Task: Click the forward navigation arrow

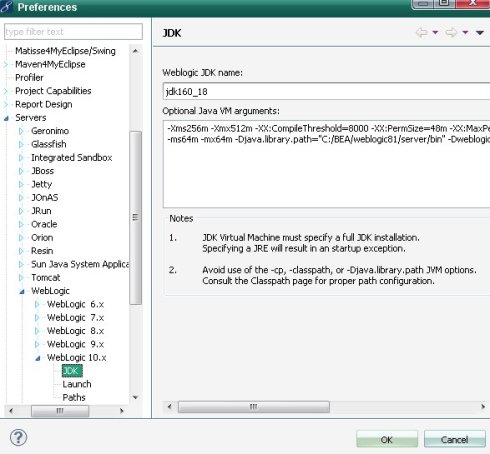Action: [x=451, y=32]
